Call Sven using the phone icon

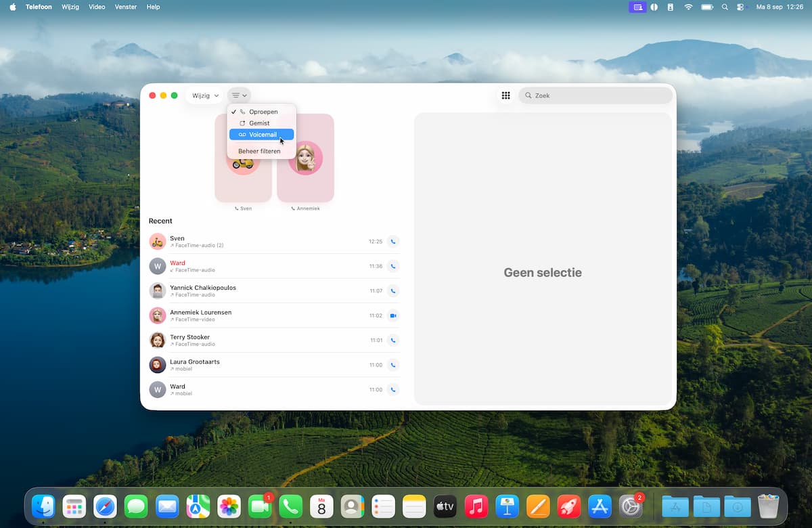click(393, 242)
